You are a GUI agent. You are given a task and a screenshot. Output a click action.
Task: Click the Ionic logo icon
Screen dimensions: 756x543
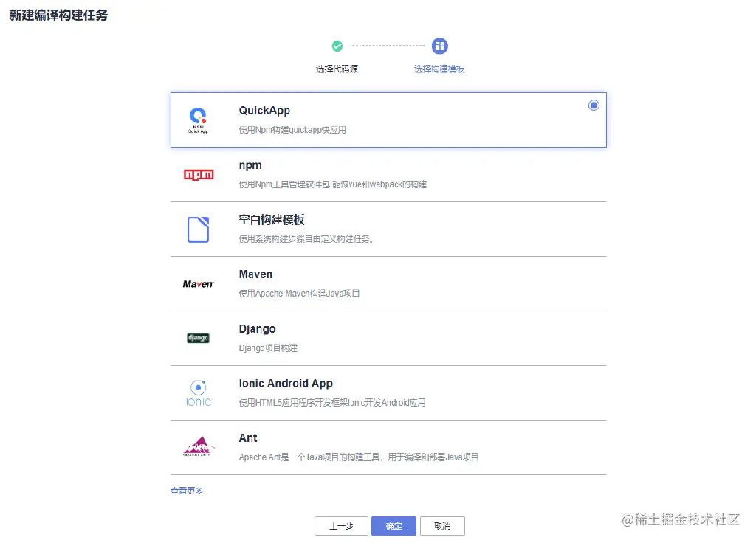pos(198,393)
